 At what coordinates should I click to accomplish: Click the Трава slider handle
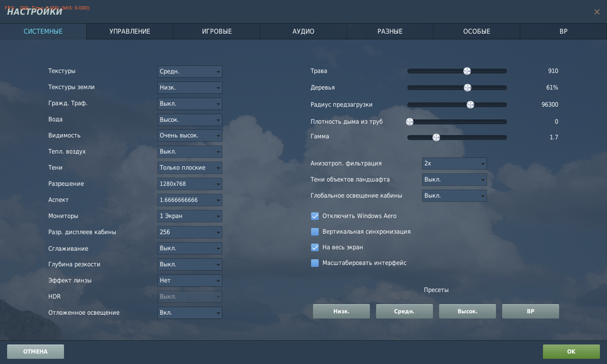click(467, 71)
